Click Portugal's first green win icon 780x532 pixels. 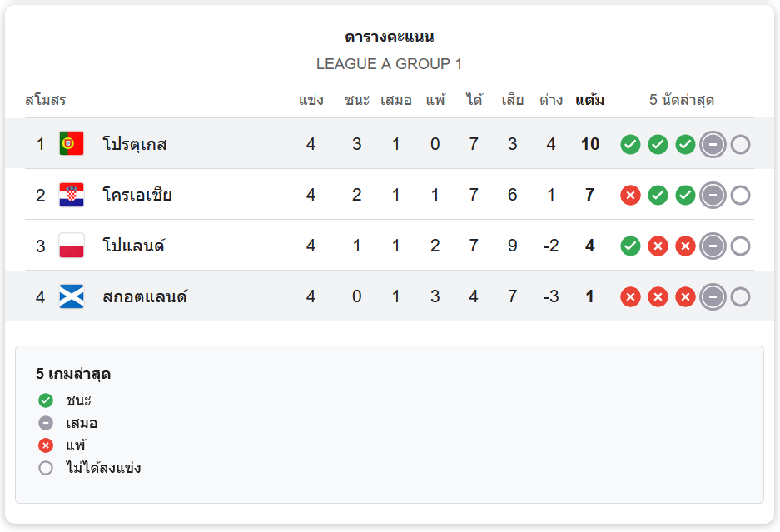pos(631,145)
